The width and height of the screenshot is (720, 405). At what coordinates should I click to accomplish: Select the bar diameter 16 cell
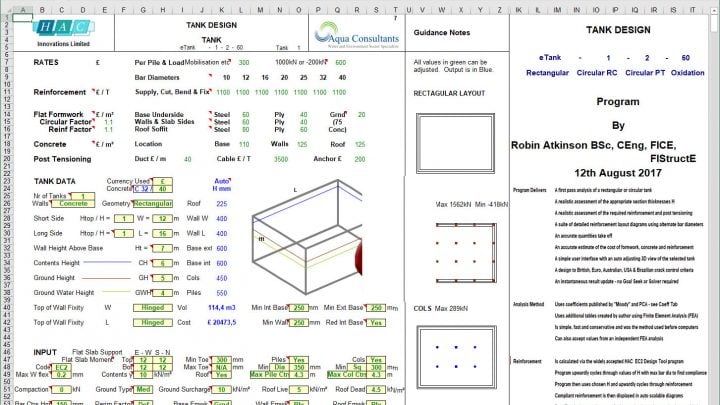pyautogui.click(x=265, y=78)
